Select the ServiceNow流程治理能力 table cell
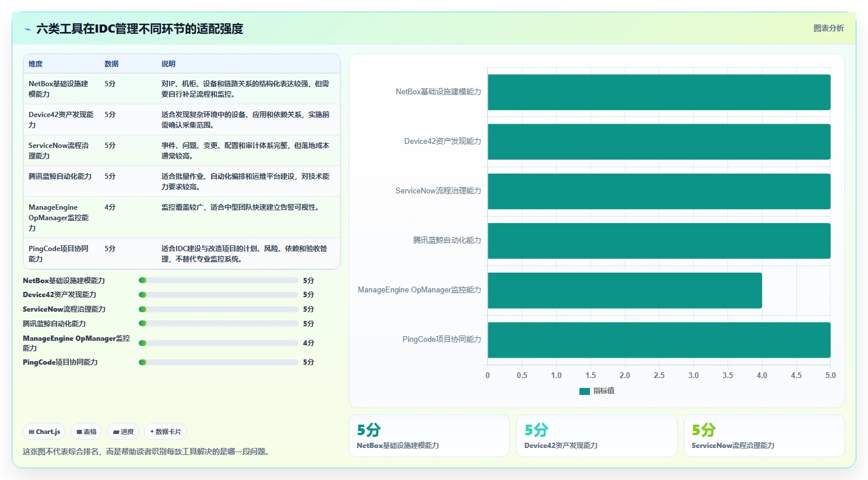The image size is (868, 480). coord(61,150)
